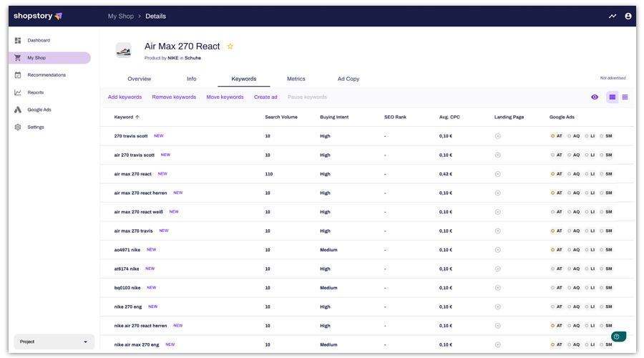The height and width of the screenshot is (358, 644).
Task: Click the Air Max 270 React product thumbnail
Action: pyautogui.click(x=124, y=51)
